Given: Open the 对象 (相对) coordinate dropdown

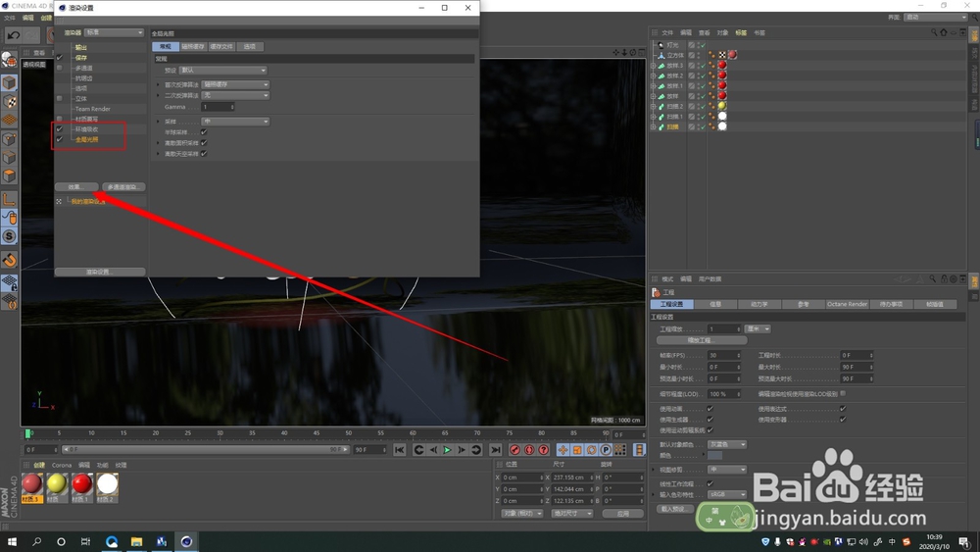Looking at the screenshot, I should point(522,513).
